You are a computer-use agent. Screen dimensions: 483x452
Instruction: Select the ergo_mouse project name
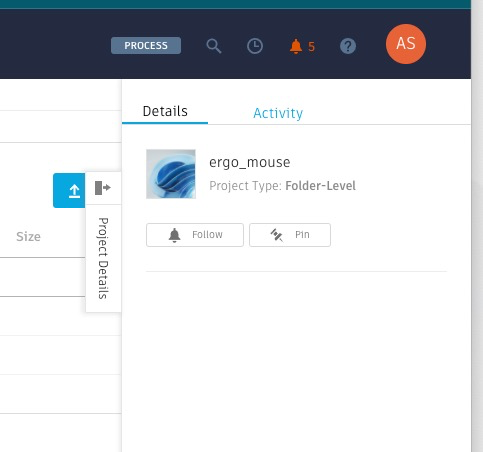(x=250, y=162)
